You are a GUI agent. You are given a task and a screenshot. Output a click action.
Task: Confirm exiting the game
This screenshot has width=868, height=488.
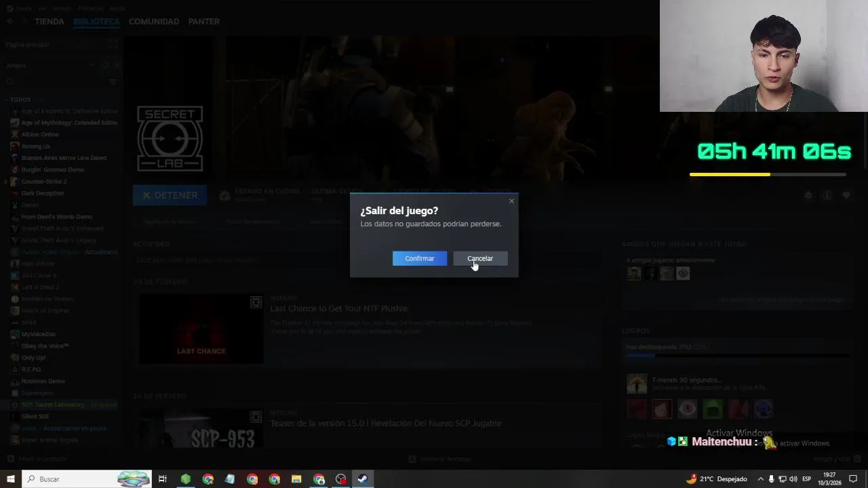pos(419,258)
